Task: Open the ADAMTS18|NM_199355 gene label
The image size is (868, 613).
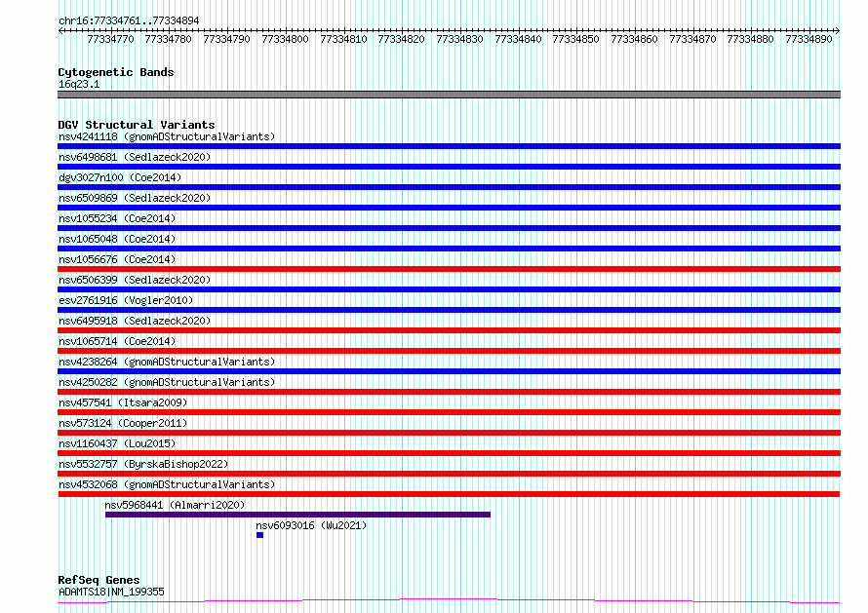Action: tap(111, 592)
